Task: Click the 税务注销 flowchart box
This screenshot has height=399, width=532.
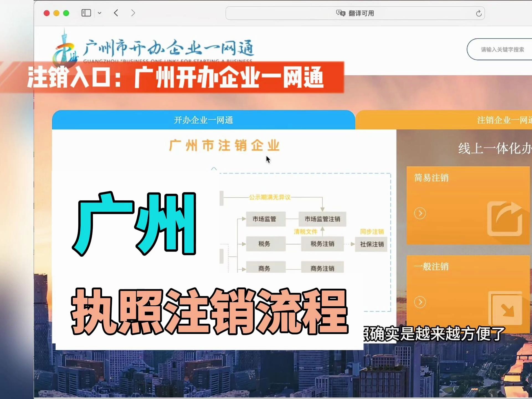Action: pyautogui.click(x=322, y=244)
